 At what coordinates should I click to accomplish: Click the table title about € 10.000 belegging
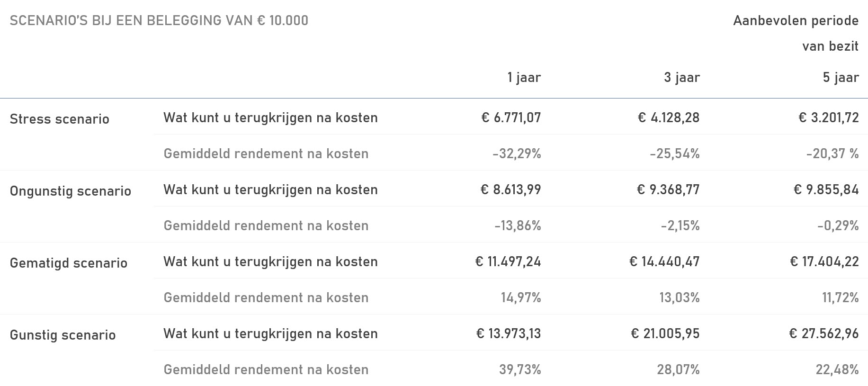(159, 21)
